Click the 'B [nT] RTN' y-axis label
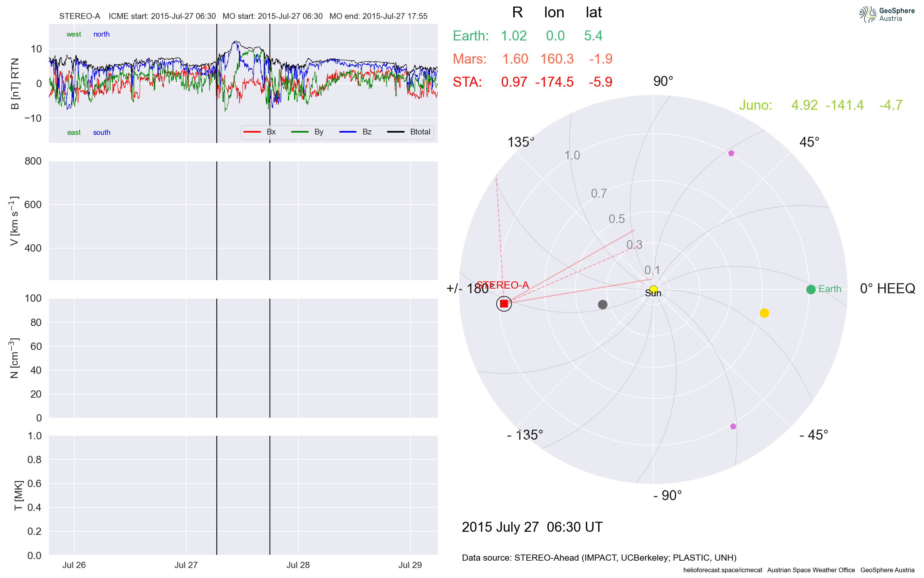Image resolution: width=924 pixels, height=578 pixels. (15, 84)
